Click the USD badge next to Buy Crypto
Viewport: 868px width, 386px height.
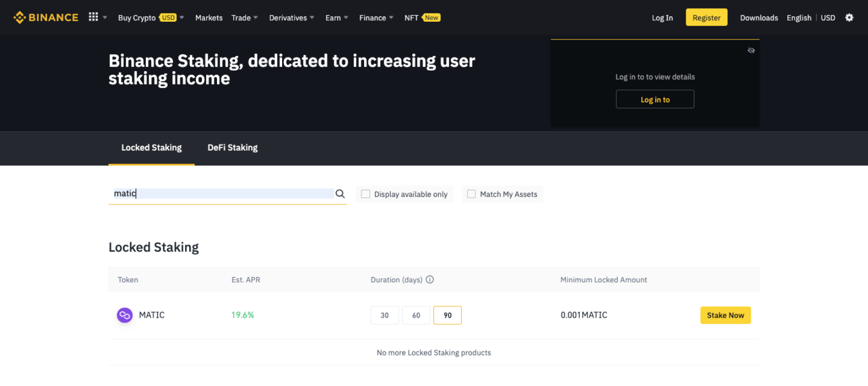(168, 18)
